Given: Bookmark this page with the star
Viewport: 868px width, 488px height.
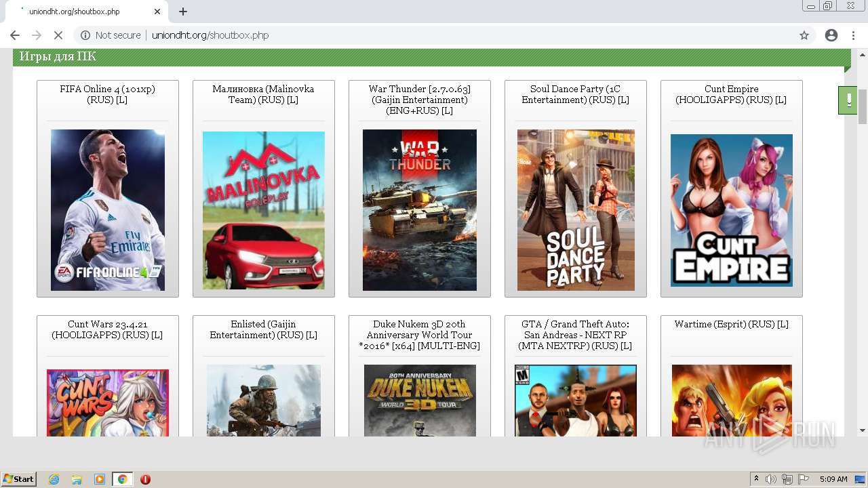Looking at the screenshot, I should click(x=804, y=35).
